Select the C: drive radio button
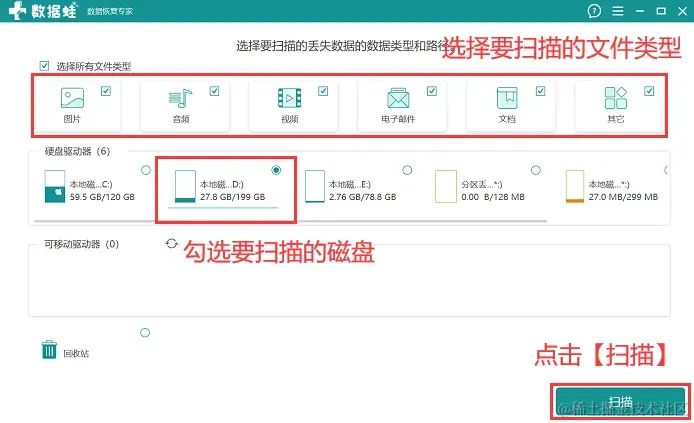Image resolution: width=694 pixels, height=423 pixels. point(146,170)
